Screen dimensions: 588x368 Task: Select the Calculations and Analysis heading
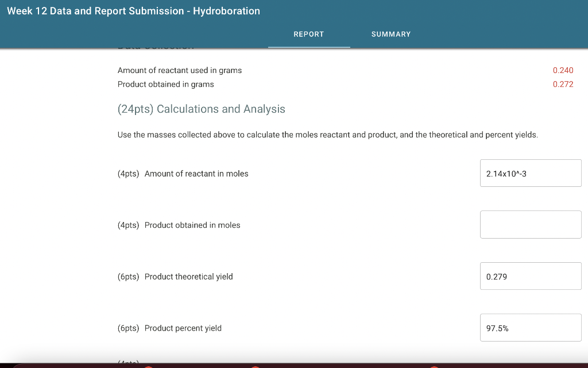[201, 109]
